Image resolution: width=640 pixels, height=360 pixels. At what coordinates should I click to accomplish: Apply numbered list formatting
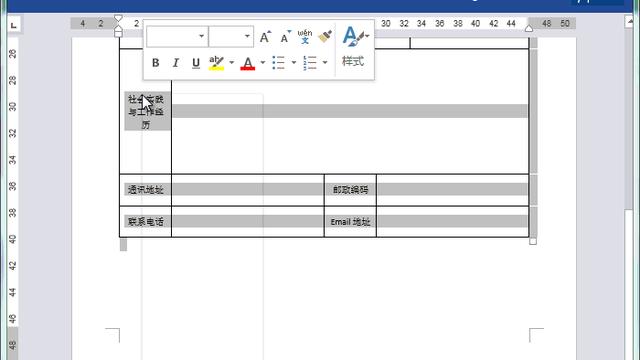click(x=310, y=63)
